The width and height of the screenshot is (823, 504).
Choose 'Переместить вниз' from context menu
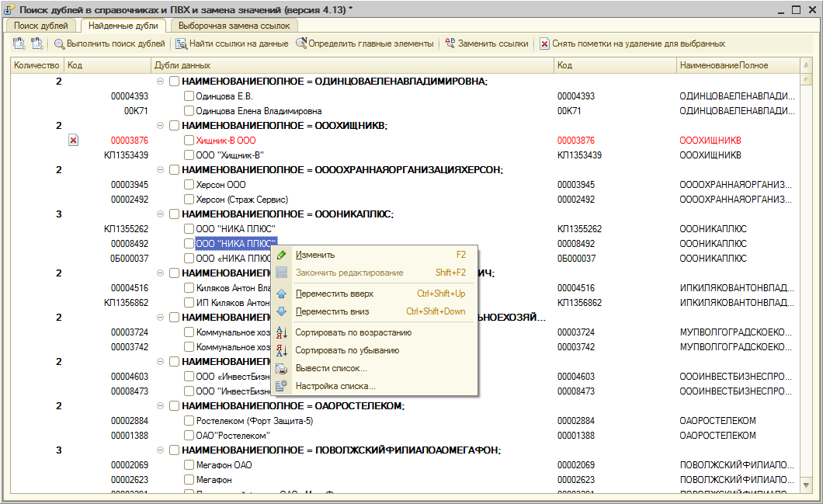point(373,311)
